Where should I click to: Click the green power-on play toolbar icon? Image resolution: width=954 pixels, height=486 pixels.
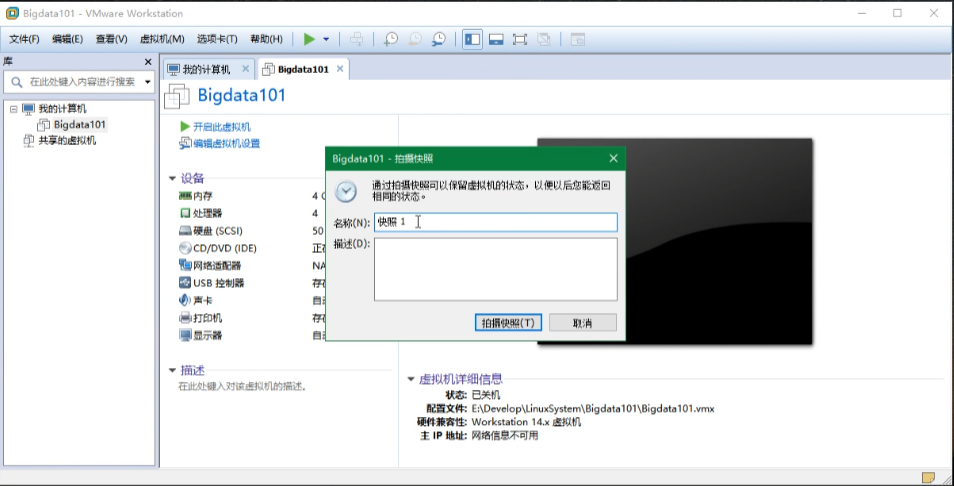point(309,40)
